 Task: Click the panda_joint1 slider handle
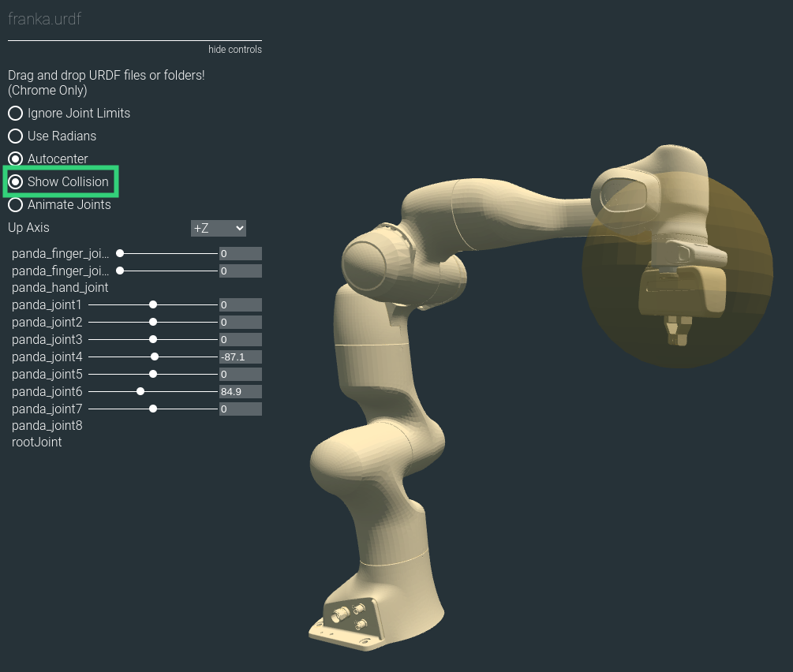pyautogui.click(x=152, y=304)
